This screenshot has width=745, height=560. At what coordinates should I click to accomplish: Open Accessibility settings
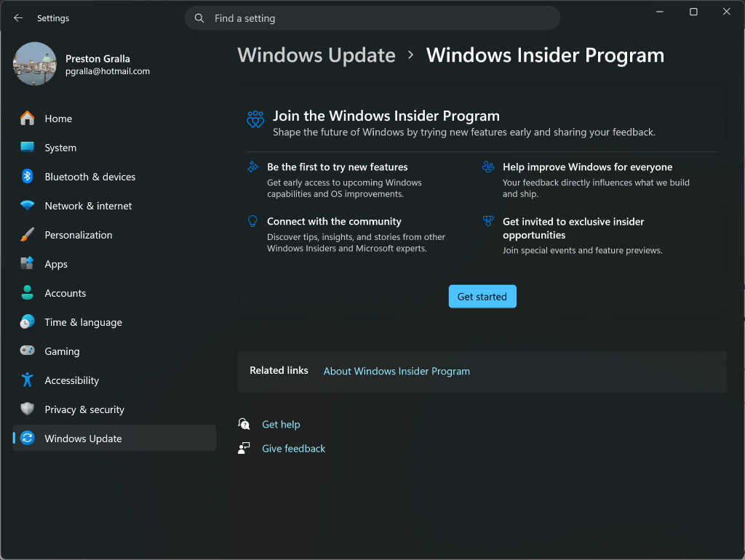[x=114, y=380]
